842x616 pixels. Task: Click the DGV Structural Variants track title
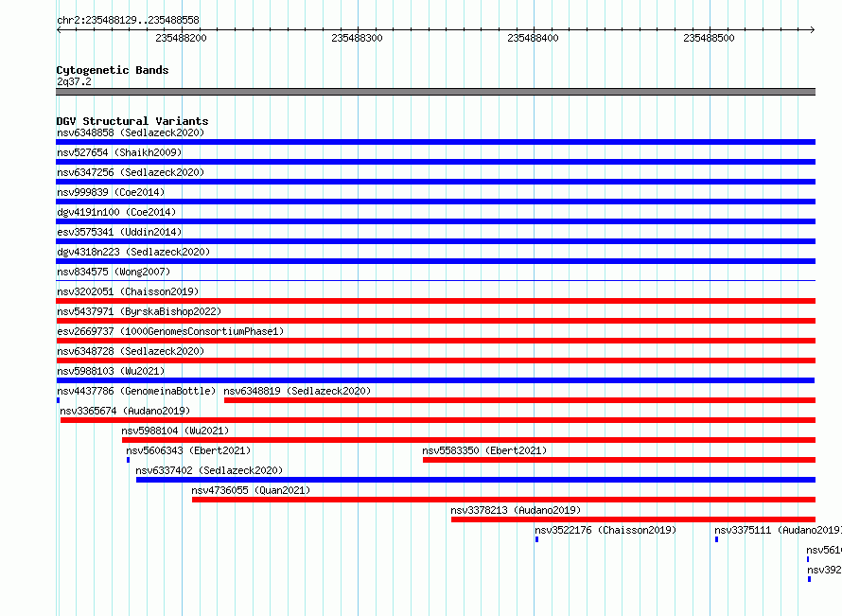132,121
